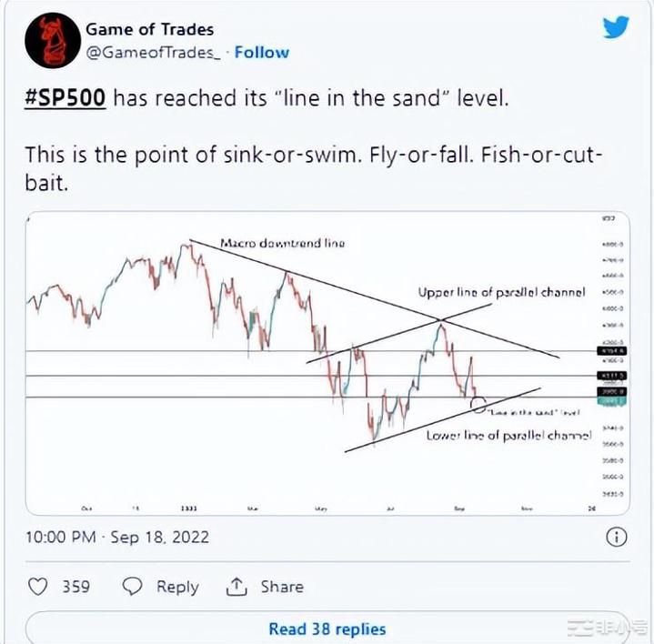Like the tweet with the heart icon
The image size is (654, 644).
point(37,587)
